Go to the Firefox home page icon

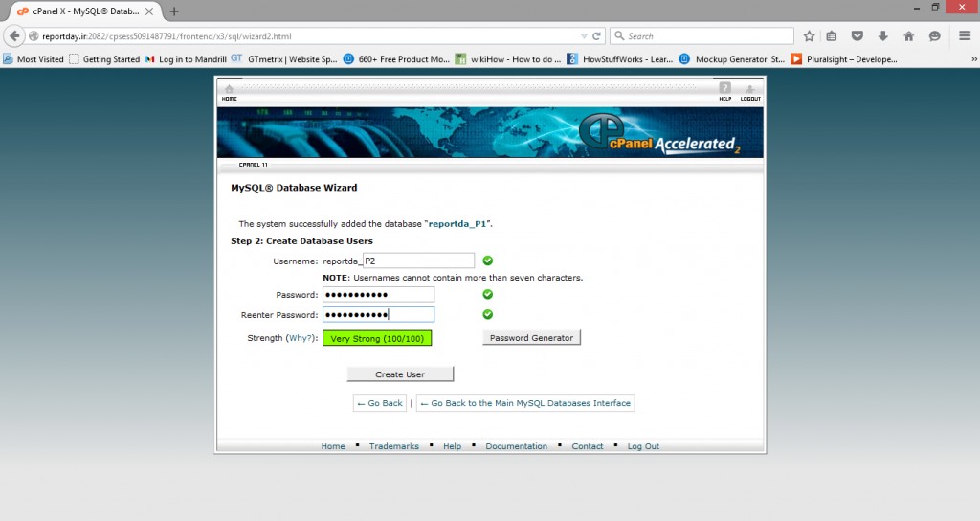click(x=908, y=35)
